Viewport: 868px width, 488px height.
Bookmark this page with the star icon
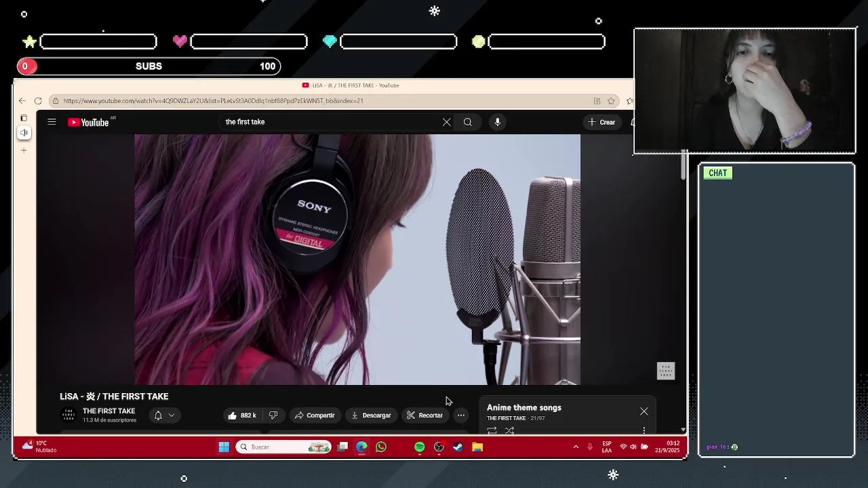coord(611,101)
